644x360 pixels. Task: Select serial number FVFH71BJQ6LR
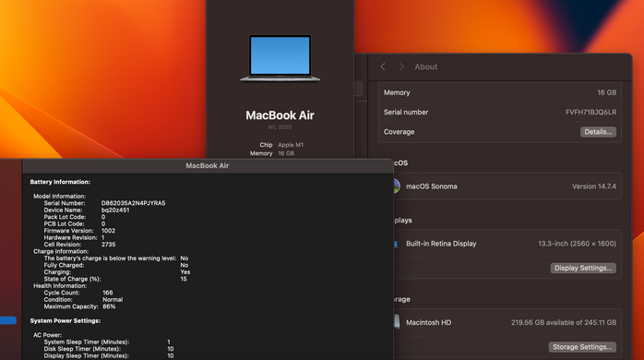pos(590,113)
